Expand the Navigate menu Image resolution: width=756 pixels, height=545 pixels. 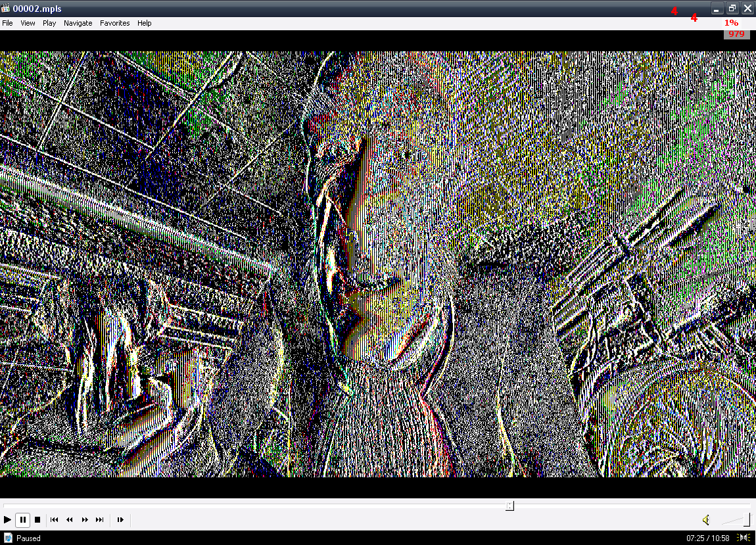tap(78, 23)
